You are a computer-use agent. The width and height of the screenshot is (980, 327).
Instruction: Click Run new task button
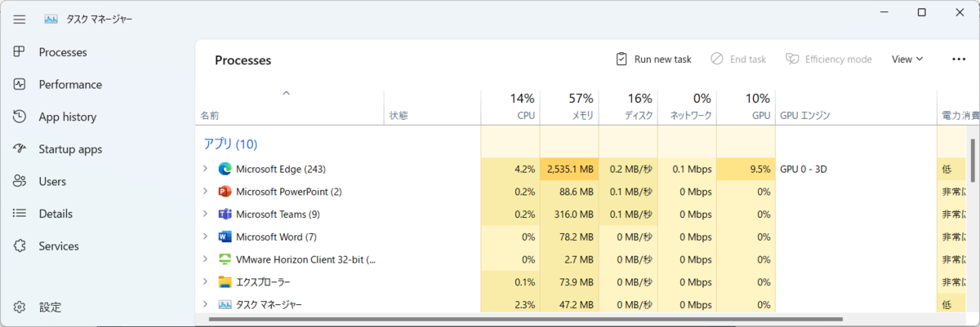pos(653,59)
